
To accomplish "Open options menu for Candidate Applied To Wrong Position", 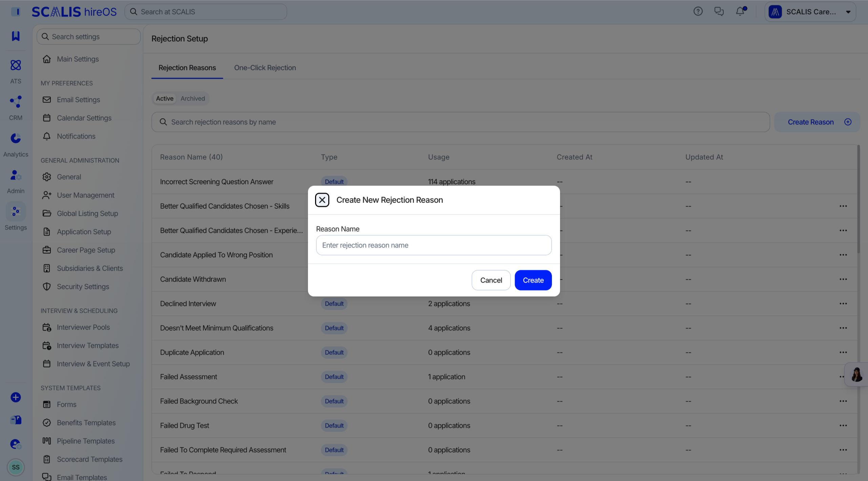I will tap(843, 255).
